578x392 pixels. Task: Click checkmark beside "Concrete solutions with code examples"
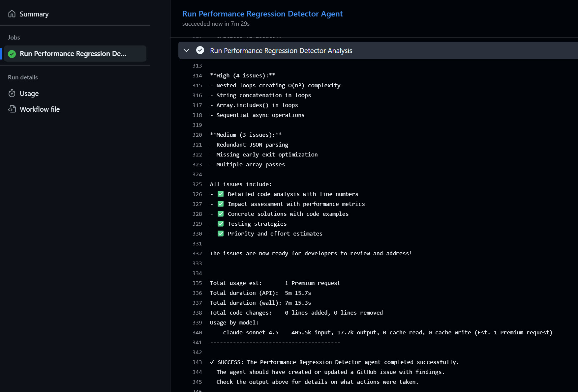[x=220, y=213]
